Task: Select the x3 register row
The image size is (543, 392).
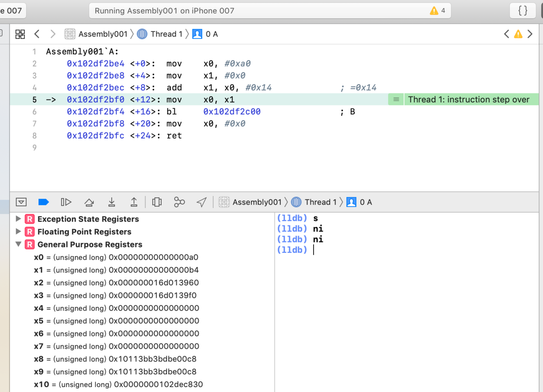Action: (x=142, y=295)
